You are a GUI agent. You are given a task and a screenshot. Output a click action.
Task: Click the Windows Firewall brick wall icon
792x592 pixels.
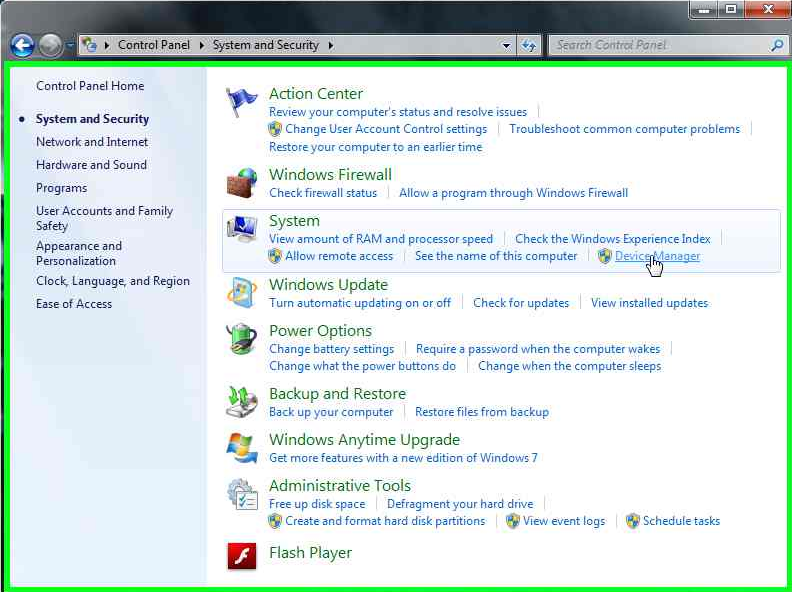point(241,183)
